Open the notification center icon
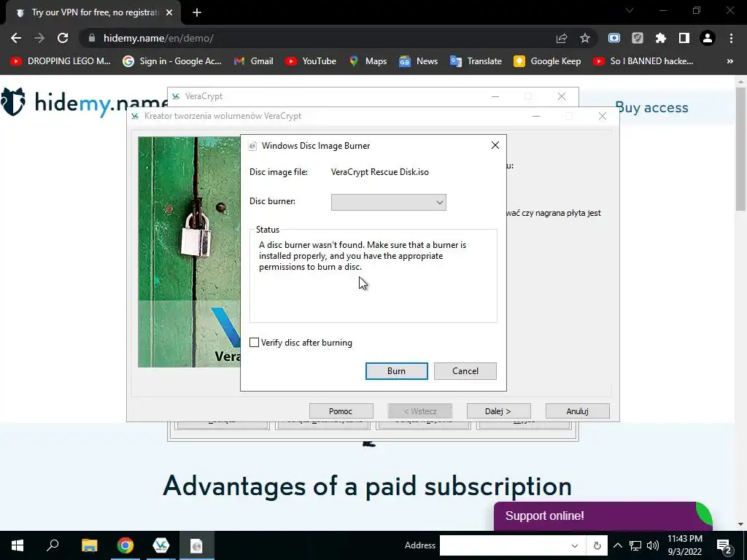 724,546
